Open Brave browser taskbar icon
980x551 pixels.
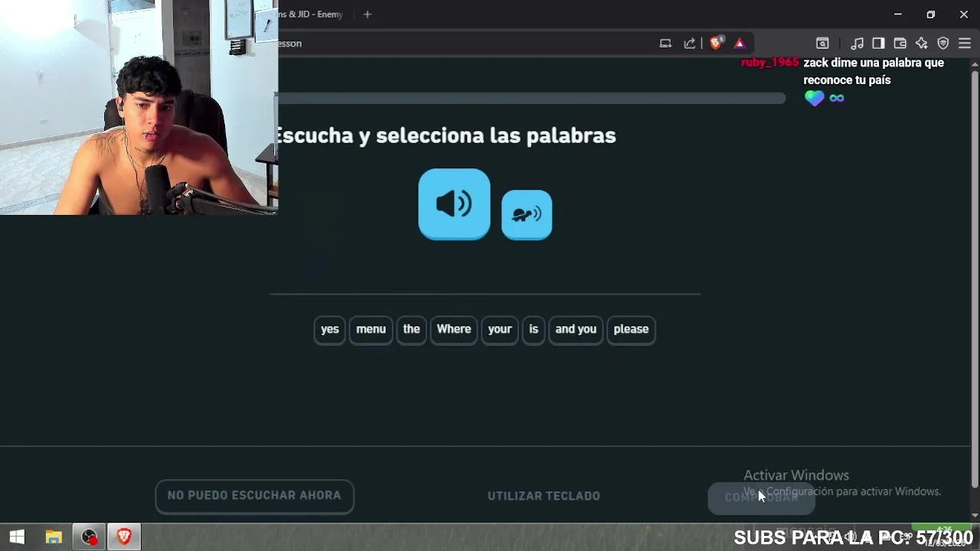coord(124,537)
